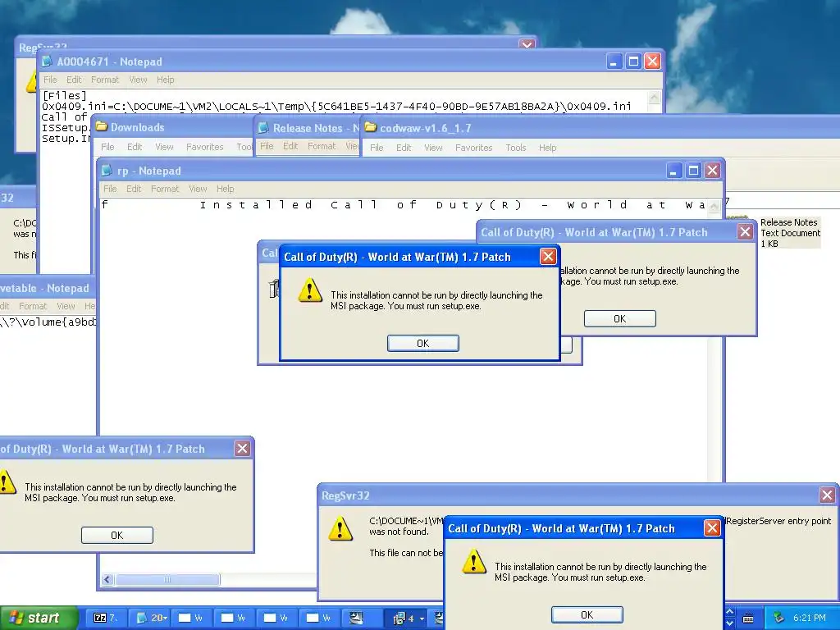Click warning icon in the active center 1.7 Patch dialog
The image size is (840, 630).
point(309,291)
